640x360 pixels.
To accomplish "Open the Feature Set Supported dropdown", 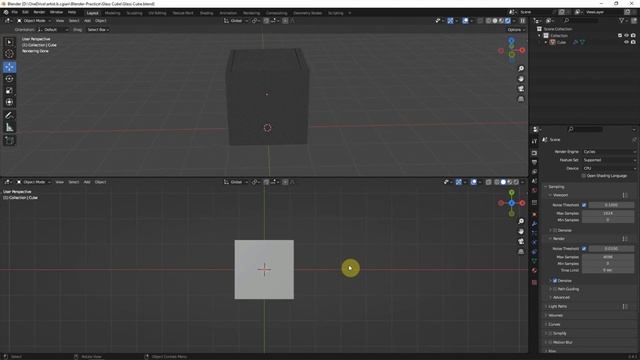I will [x=609, y=160].
